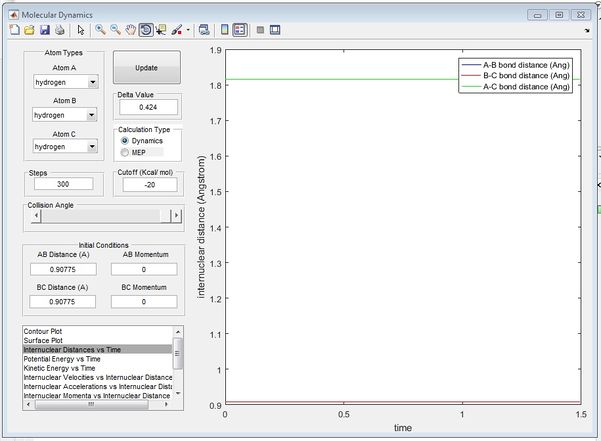Print the figure with the printer icon
Screen dimensions: 601x441
(x=60, y=30)
